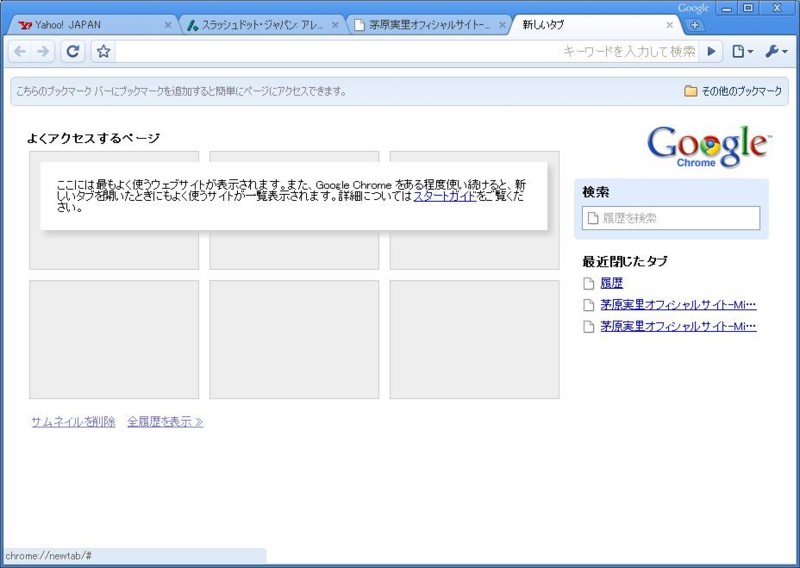Screen dimensions: 800x568
Task: Close the スラッシュドット・ジャパン tab
Action: pyautogui.click(x=335, y=25)
